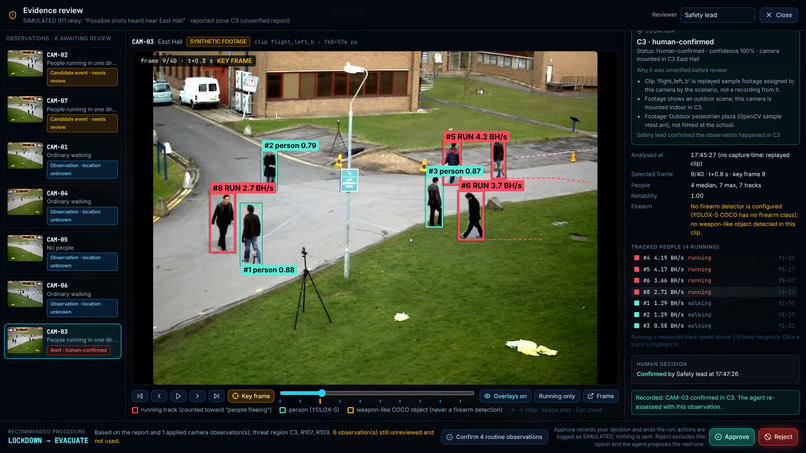
Task: Select the CAM-06 Ordinary walking observation
Action: [62, 299]
